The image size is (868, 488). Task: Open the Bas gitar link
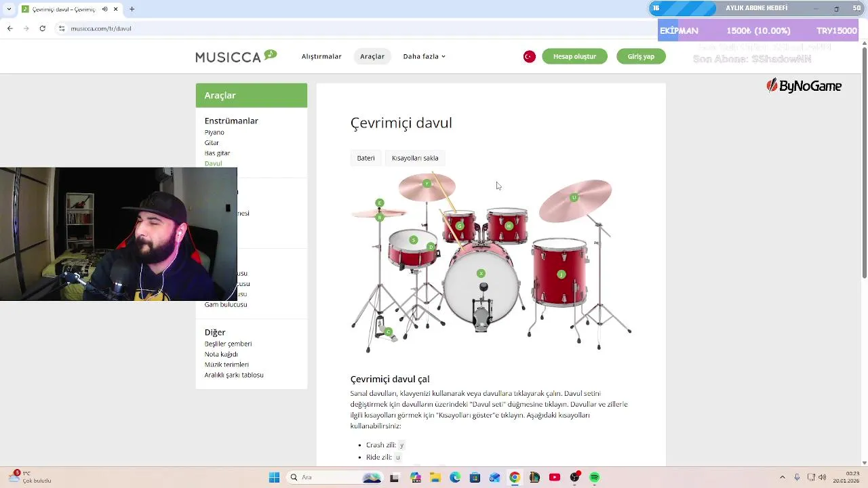click(x=217, y=153)
